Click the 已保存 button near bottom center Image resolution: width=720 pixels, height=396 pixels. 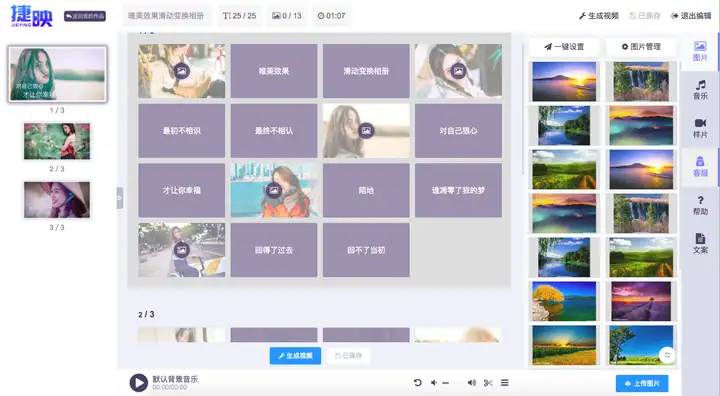[349, 356]
